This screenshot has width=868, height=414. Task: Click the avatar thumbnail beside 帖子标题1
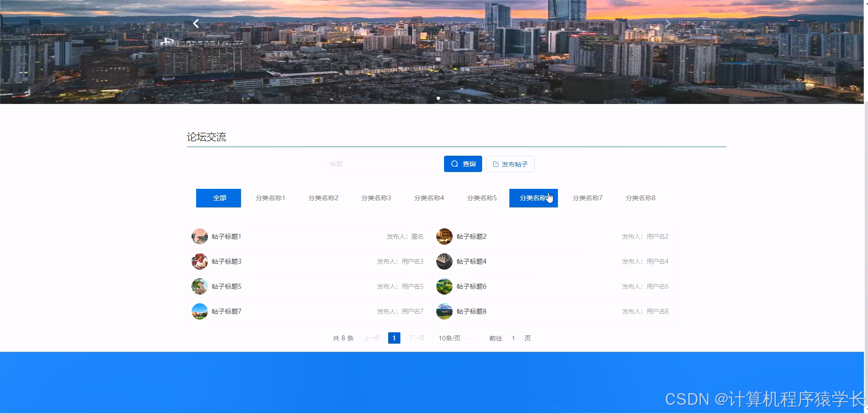[199, 236]
